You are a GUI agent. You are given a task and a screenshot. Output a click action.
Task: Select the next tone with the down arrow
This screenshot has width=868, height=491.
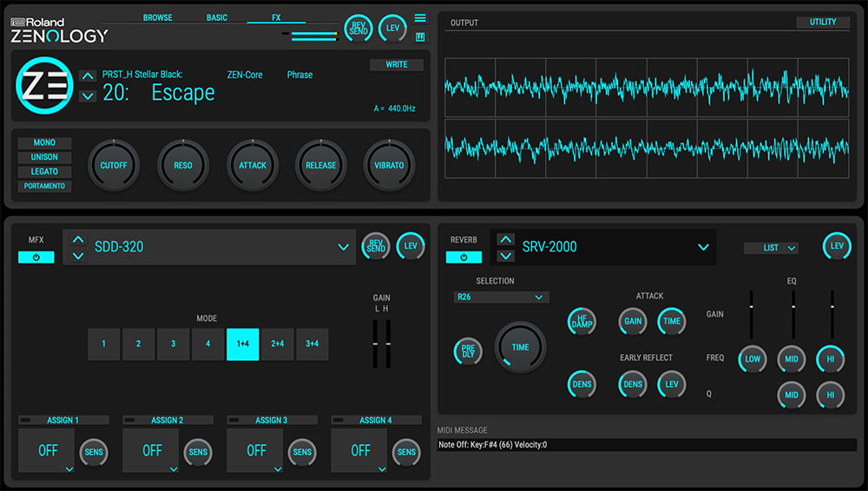coord(88,96)
